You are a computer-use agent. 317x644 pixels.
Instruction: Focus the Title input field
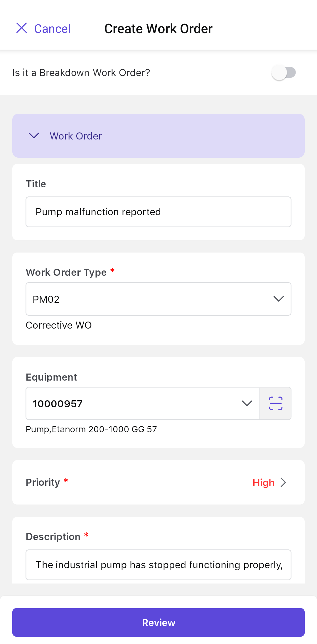(158, 212)
